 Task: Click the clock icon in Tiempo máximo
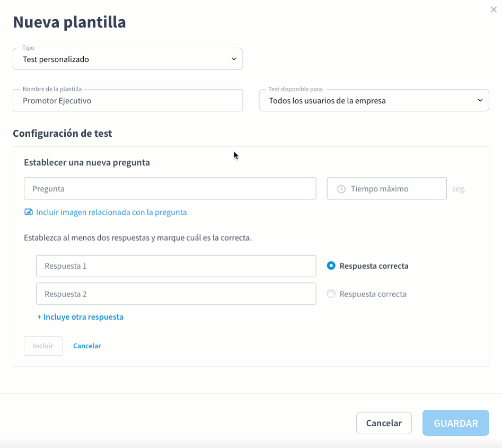click(341, 189)
